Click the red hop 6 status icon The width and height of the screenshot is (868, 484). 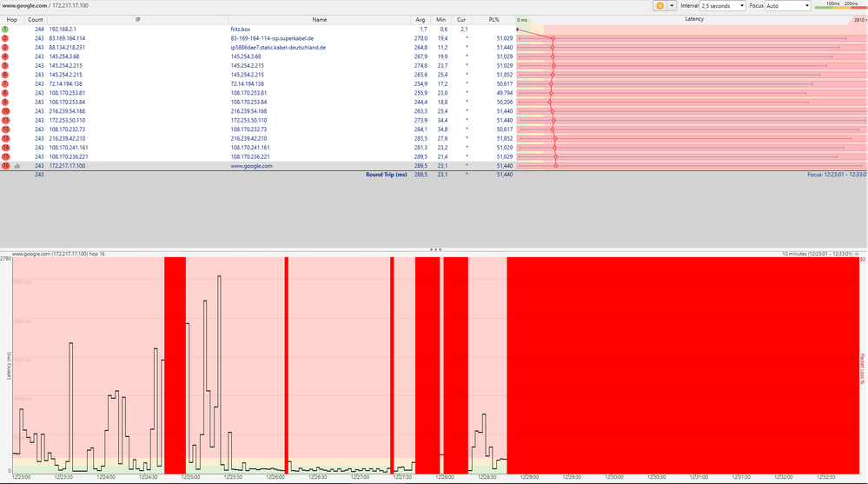tap(5, 74)
